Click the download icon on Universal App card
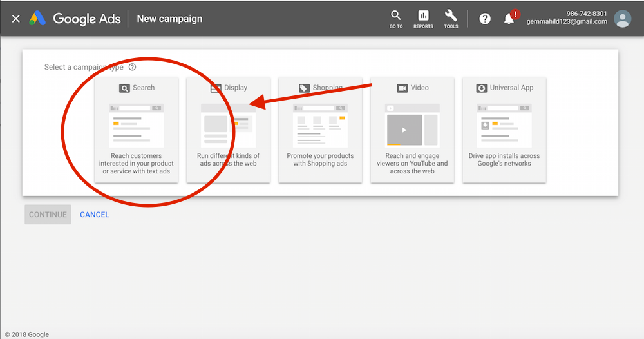Image resolution: width=644 pixels, height=339 pixels. click(481, 88)
